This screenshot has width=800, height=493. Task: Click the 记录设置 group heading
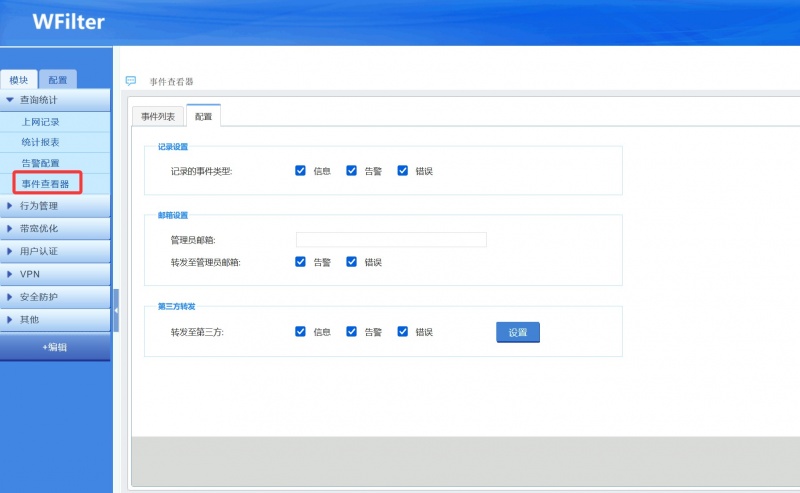click(x=173, y=146)
